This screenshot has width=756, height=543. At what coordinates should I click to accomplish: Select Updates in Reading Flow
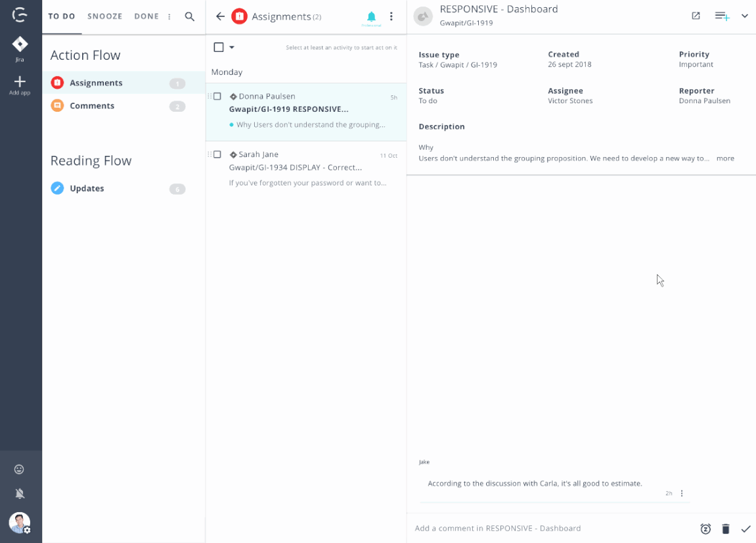[x=123, y=188]
